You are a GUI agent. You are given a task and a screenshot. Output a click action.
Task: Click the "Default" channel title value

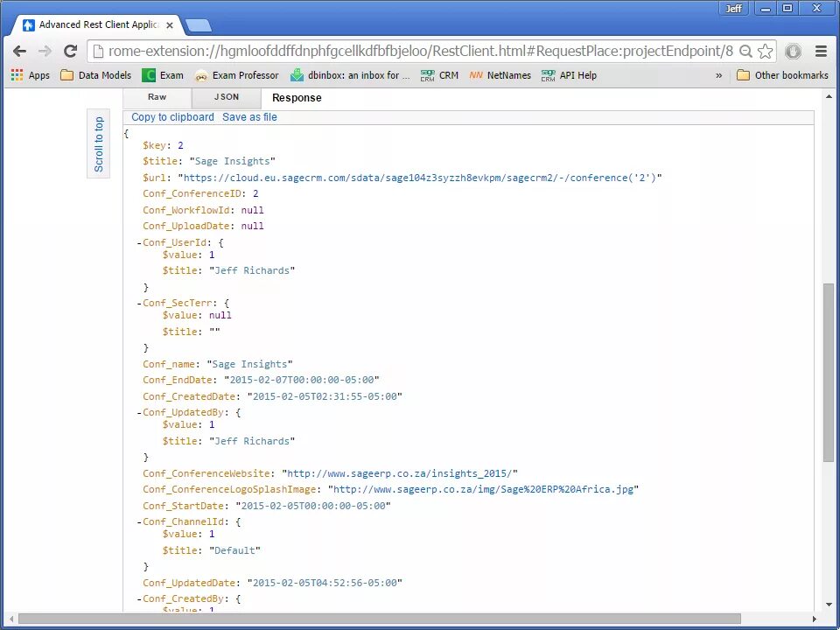coord(234,550)
